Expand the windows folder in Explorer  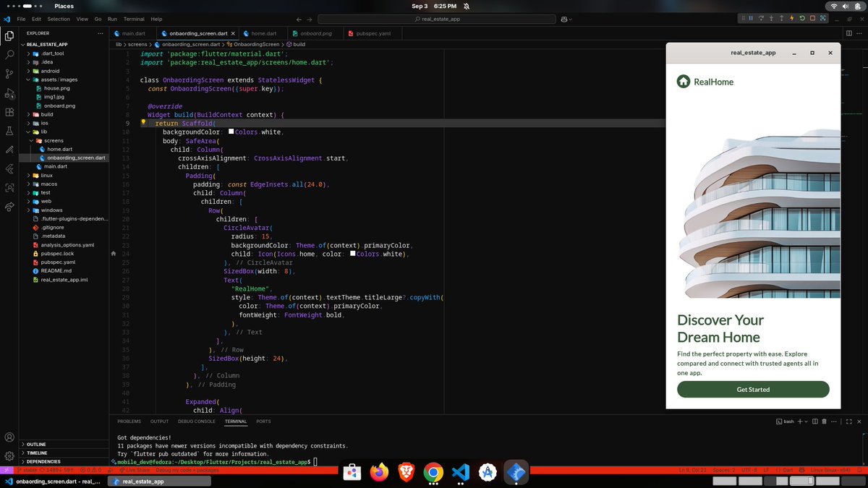[51, 210]
